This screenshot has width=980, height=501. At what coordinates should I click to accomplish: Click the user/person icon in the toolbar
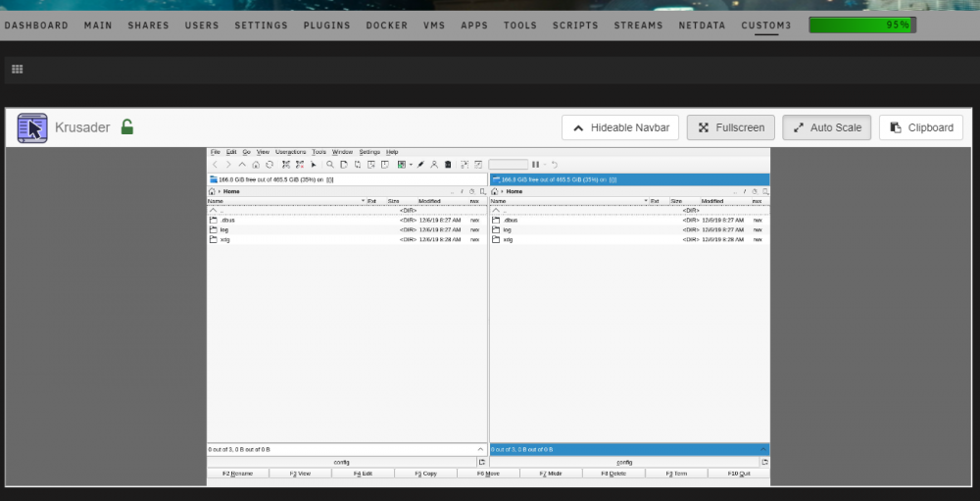point(434,165)
